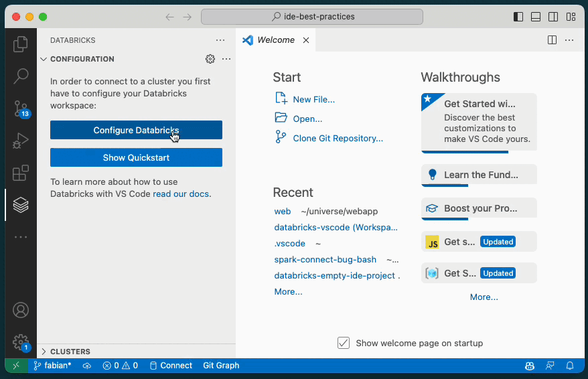Open notifications bell in status bar
This screenshot has height=379, width=588.
pyautogui.click(x=570, y=366)
